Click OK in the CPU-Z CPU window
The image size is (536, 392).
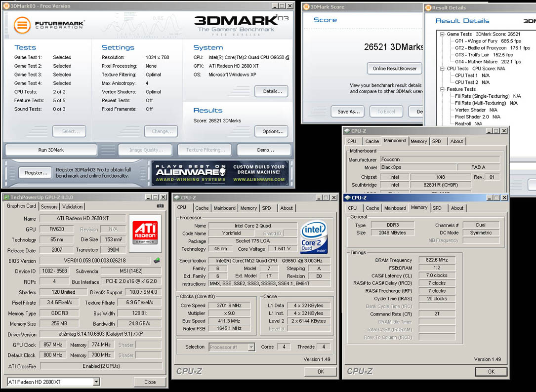coord(321,371)
